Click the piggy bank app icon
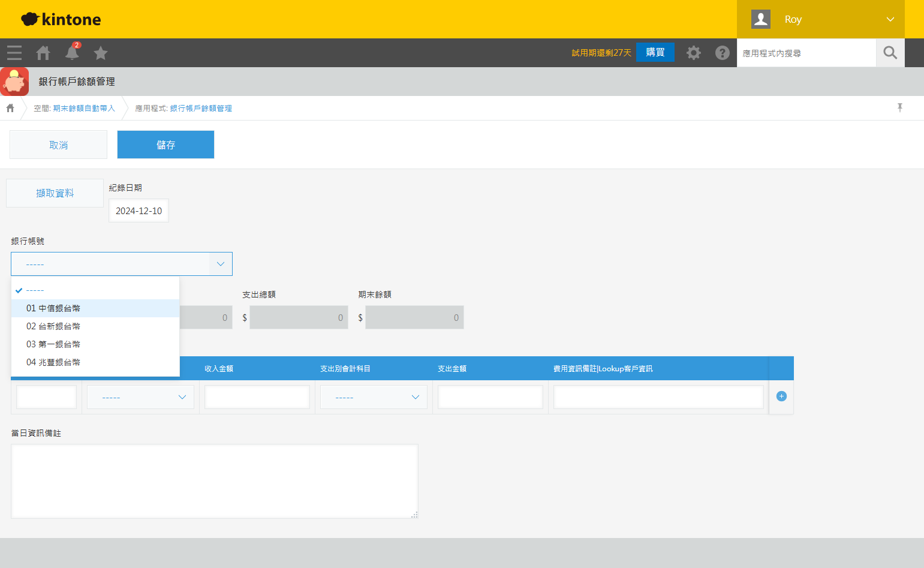 tap(14, 82)
